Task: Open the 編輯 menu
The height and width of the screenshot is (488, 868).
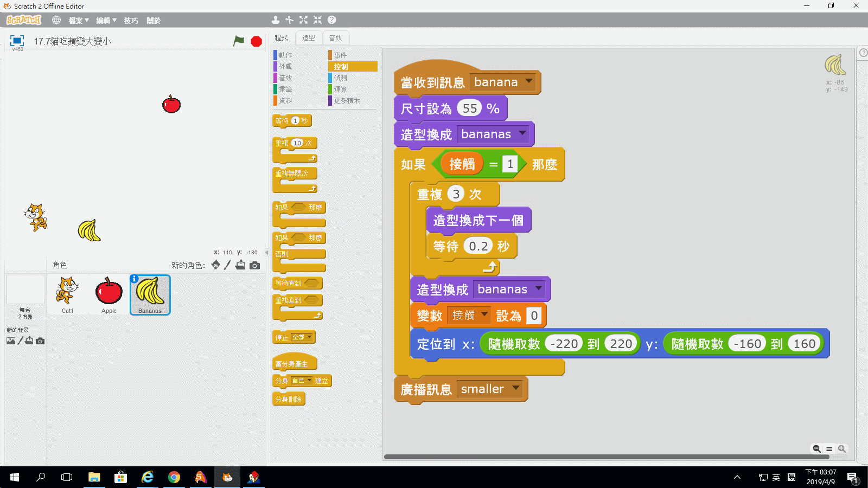Action: point(106,21)
